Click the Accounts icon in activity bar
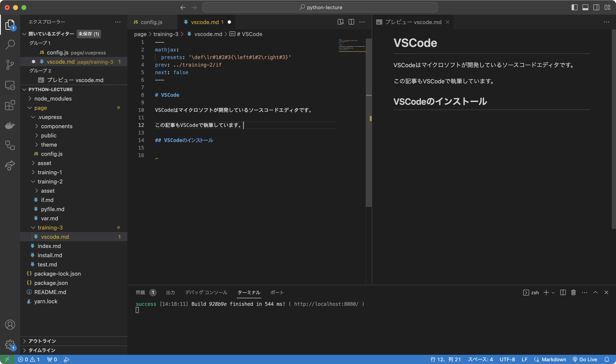Screen dimensions: 616x364 click(x=10, y=325)
